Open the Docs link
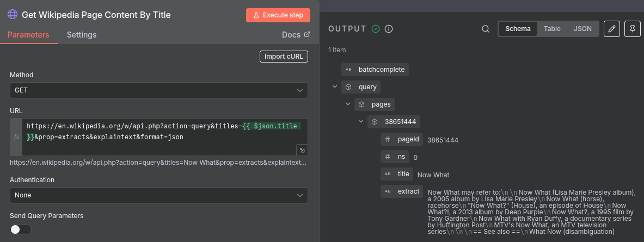This screenshot has width=644, height=242. (x=296, y=35)
